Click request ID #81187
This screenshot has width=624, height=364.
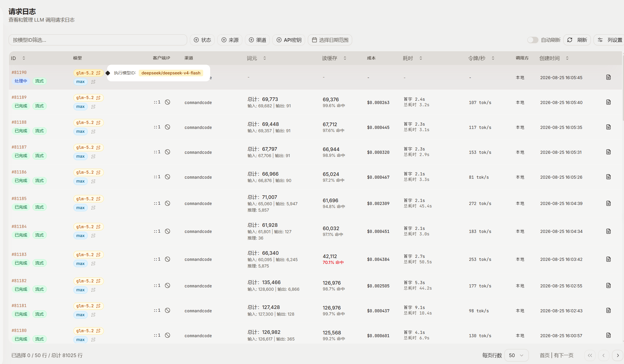click(19, 147)
